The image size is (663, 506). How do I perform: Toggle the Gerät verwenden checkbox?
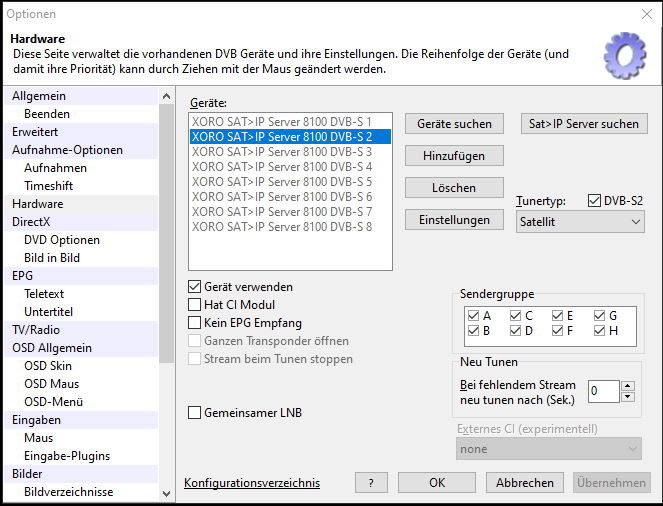[195, 287]
